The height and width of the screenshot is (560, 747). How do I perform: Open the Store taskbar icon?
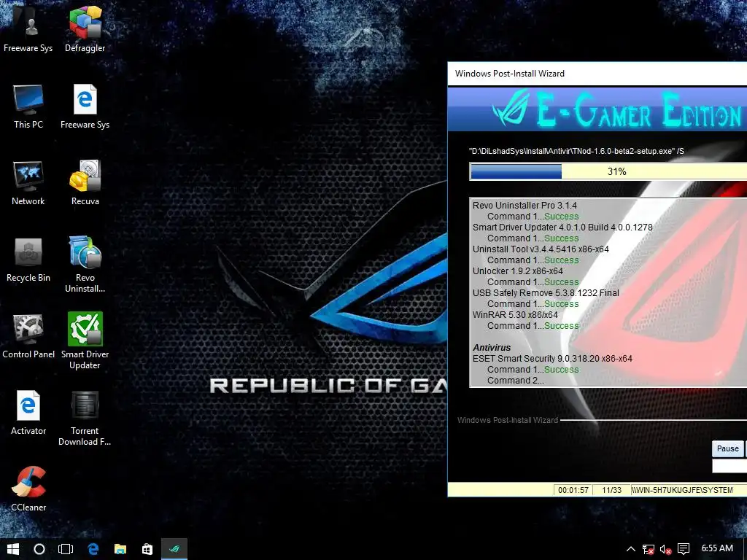coord(147,549)
